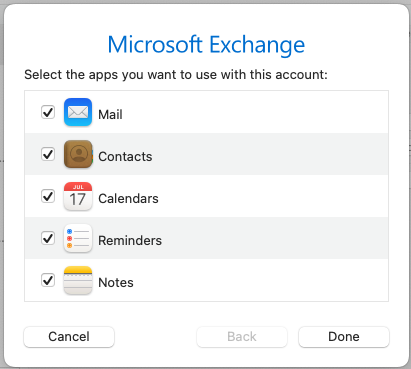411x369 pixels.
Task: Click the Calendars icon showing JUL 17
Action: tap(78, 196)
